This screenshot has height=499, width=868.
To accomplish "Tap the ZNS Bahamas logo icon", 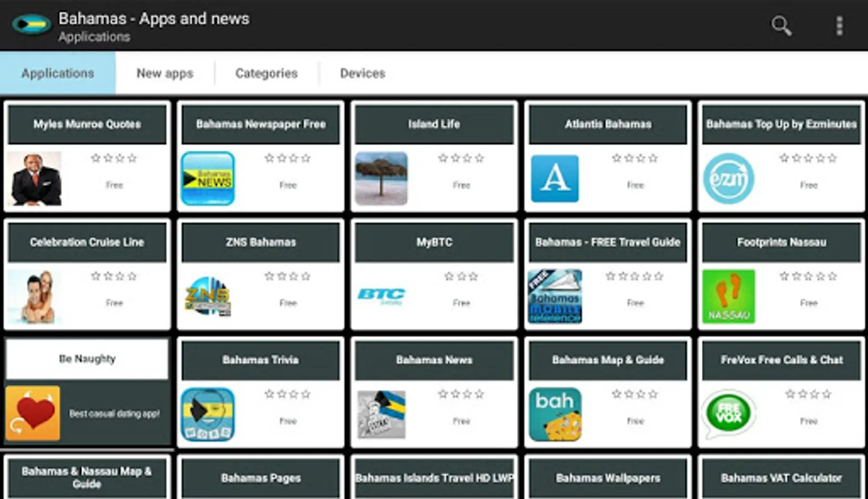I will click(208, 297).
